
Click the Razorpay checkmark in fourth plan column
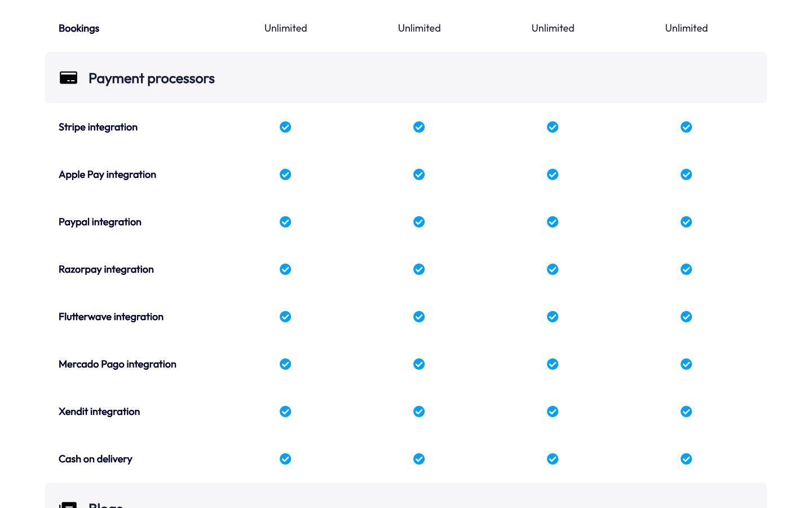(686, 269)
